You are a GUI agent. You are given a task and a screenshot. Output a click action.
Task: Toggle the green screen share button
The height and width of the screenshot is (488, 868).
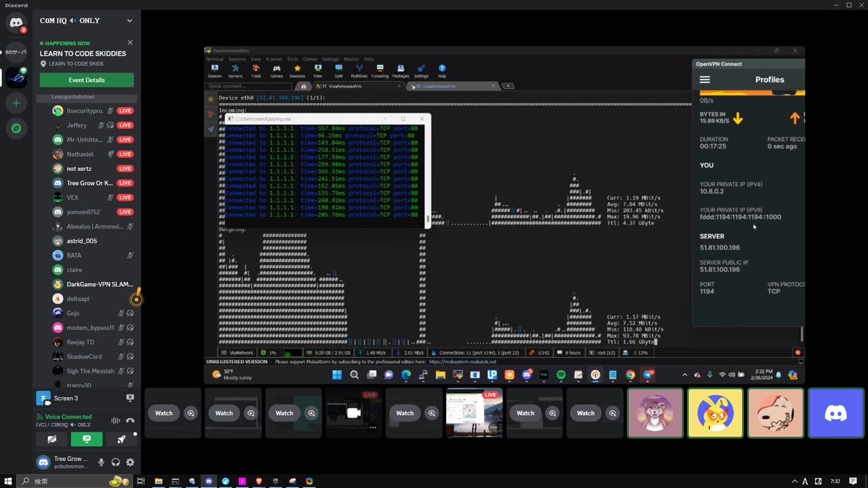pyautogui.click(x=87, y=439)
